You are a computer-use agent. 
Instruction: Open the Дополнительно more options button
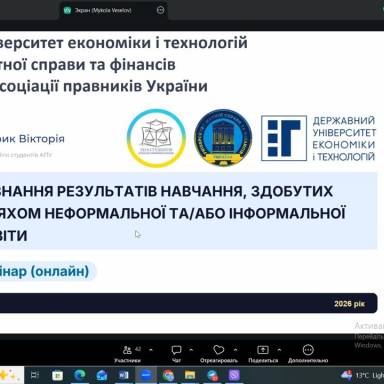[x=308, y=354]
